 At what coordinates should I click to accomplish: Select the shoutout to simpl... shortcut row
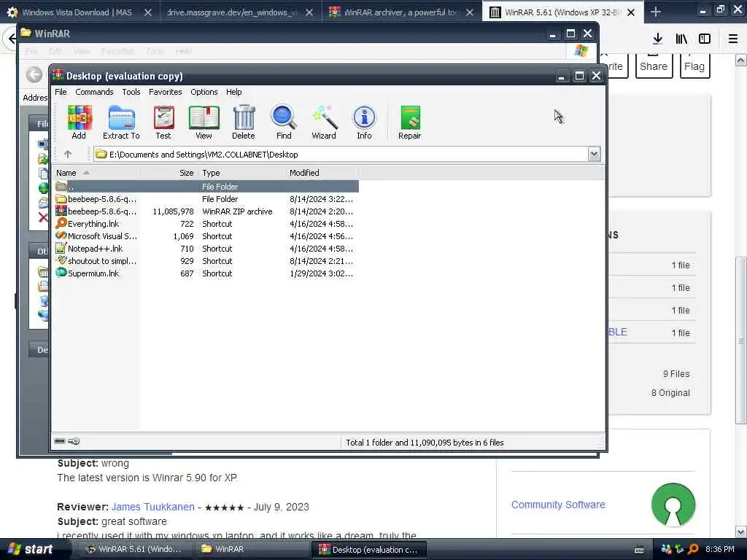pos(206,260)
